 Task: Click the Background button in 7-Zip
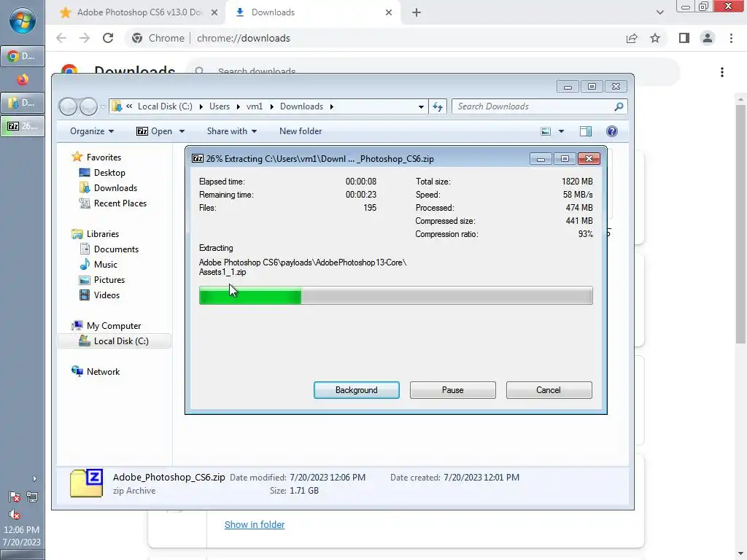(x=356, y=390)
